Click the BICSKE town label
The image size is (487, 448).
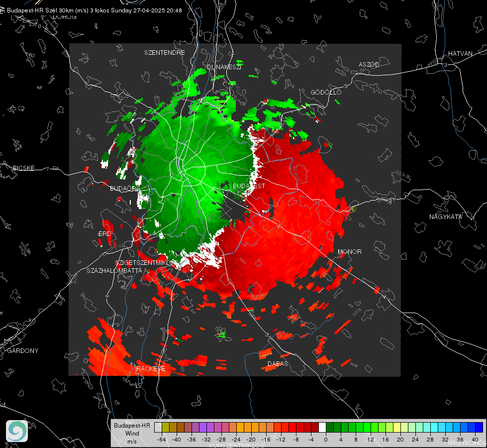pos(24,168)
